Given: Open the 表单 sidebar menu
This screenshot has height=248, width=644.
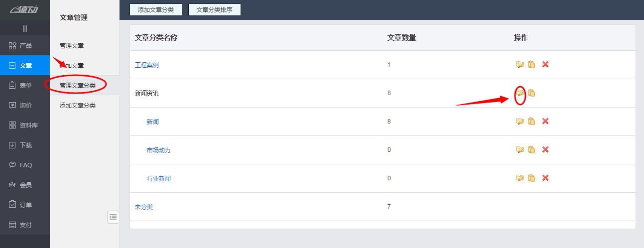Looking at the screenshot, I should 25,86.
